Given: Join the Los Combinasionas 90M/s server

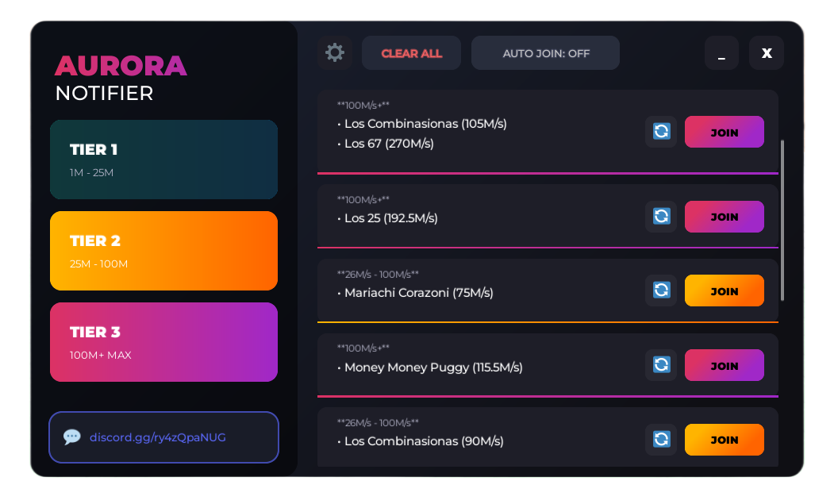Looking at the screenshot, I should 724,440.
